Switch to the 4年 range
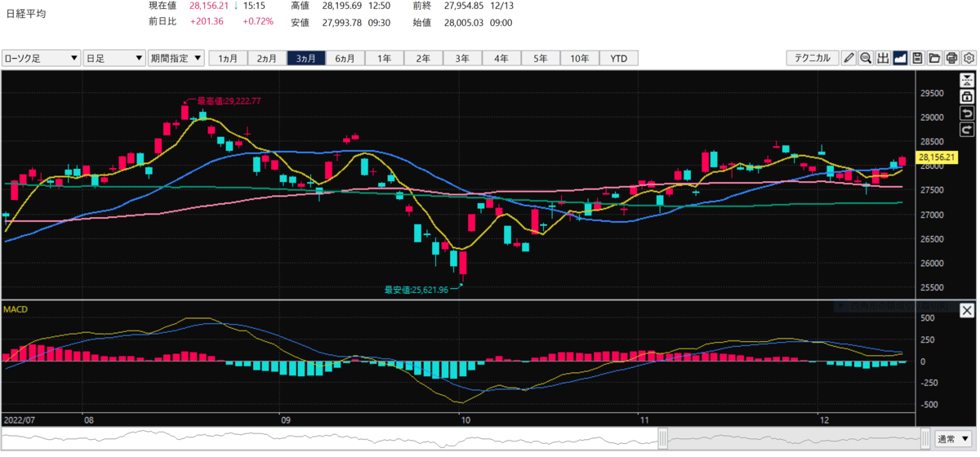 [502, 58]
